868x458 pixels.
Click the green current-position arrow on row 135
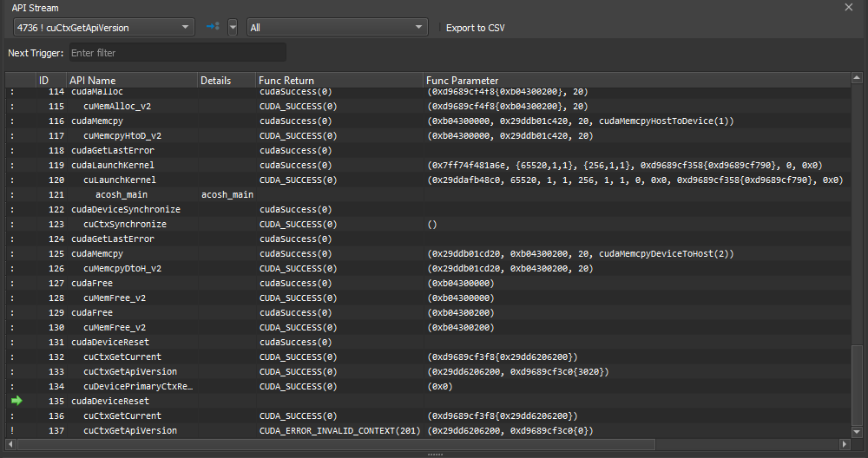point(16,401)
